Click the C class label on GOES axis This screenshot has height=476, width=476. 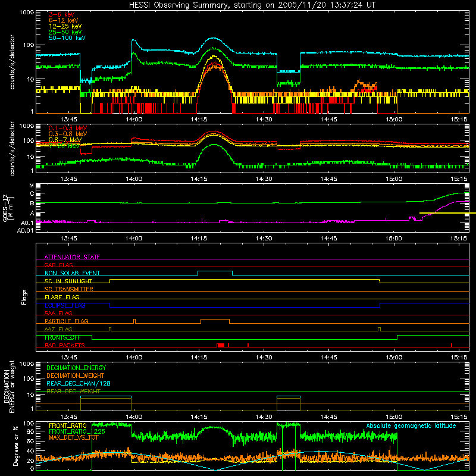(x=32, y=194)
